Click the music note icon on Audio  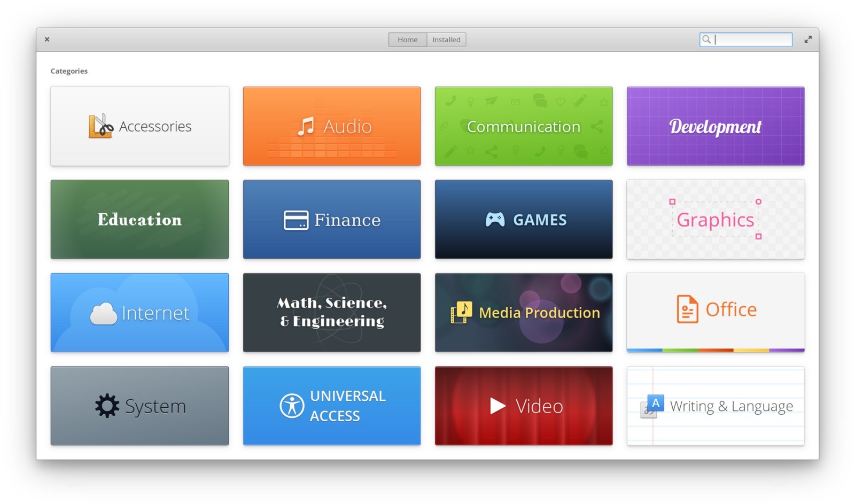click(x=306, y=127)
